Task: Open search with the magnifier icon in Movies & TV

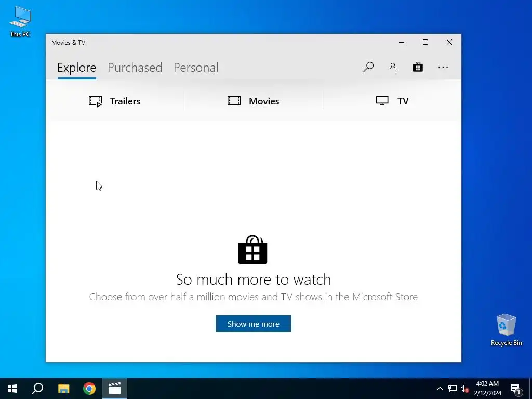Action: [368, 67]
